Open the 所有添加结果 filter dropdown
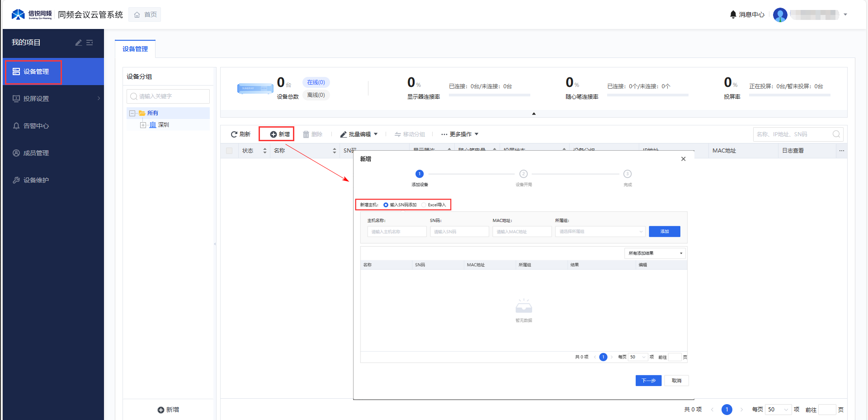Viewport: 868px width, 420px height. pyautogui.click(x=655, y=253)
